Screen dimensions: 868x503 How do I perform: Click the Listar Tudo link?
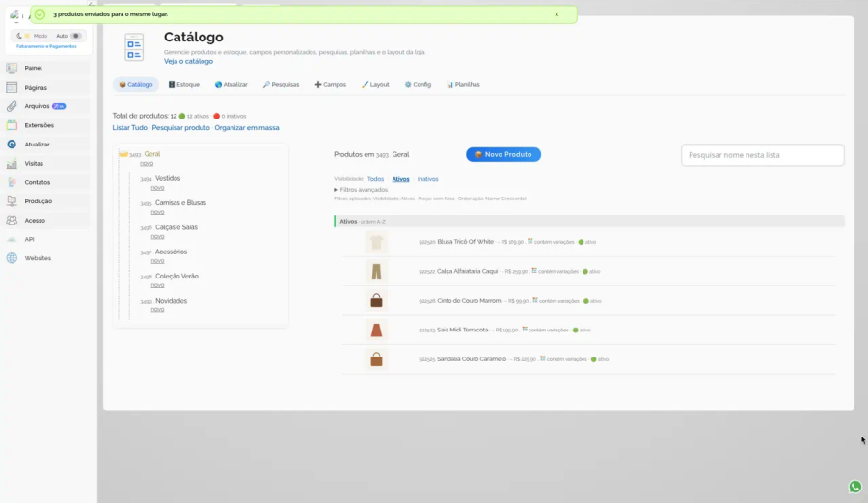coord(129,128)
